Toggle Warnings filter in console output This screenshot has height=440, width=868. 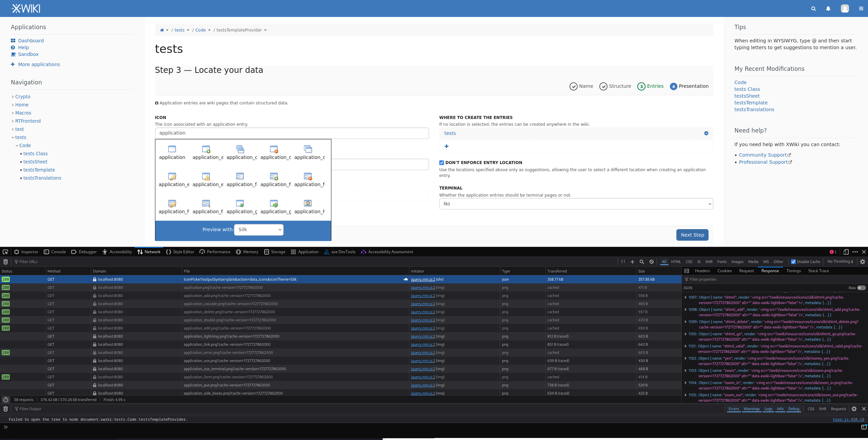(x=752, y=409)
